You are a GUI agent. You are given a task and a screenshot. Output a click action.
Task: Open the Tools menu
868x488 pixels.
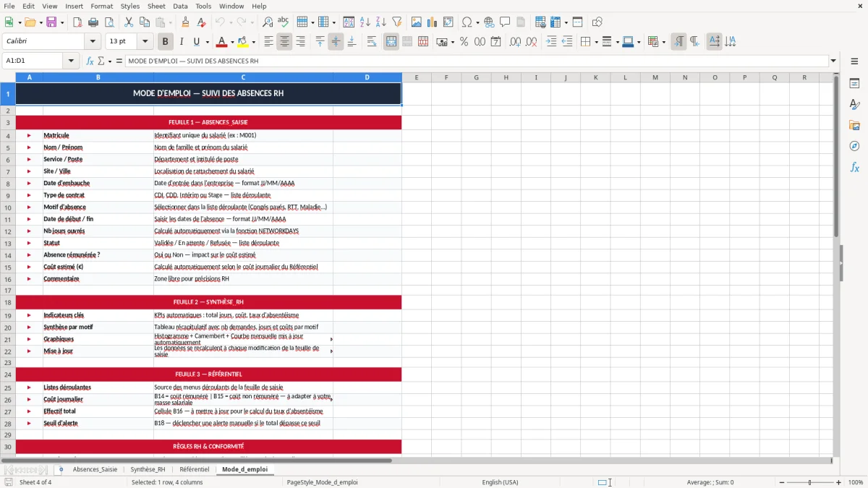tap(203, 6)
